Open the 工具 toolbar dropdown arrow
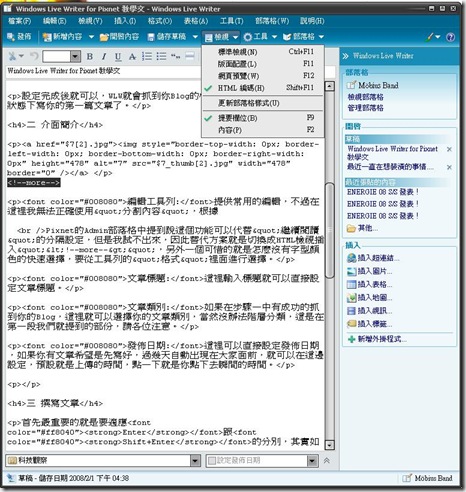 click(274, 37)
